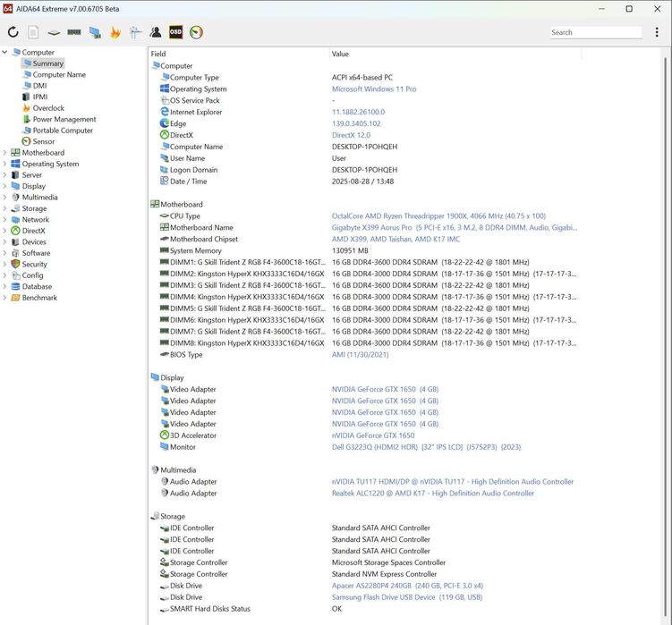
Task: Open the Realtek ALC1220 audio link
Action: 433,493
